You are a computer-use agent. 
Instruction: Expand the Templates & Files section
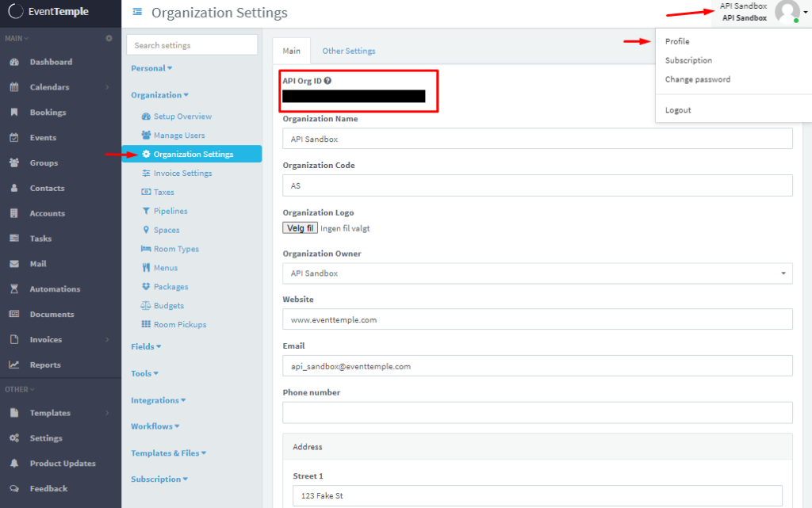168,453
